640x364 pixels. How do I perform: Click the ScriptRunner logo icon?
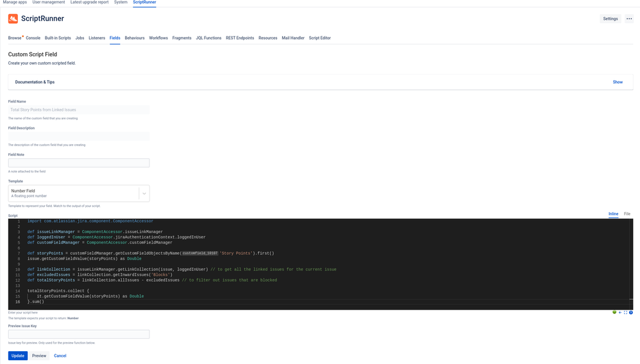coord(13,19)
